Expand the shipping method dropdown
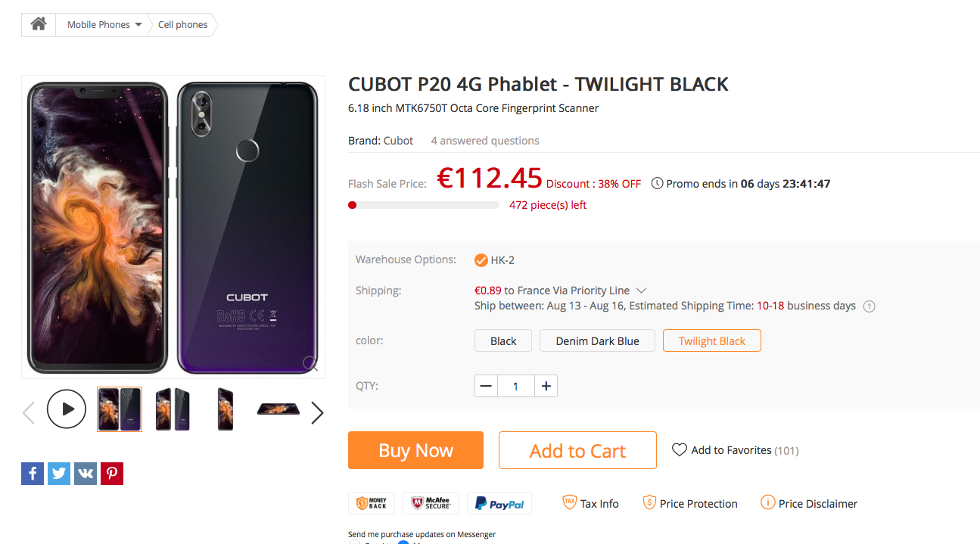The width and height of the screenshot is (980, 544). pyautogui.click(x=641, y=291)
